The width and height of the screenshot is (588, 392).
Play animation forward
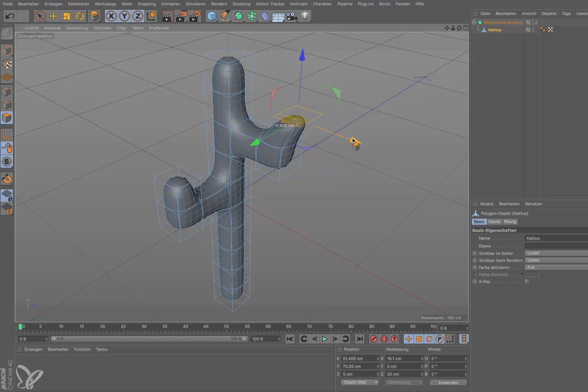324,339
